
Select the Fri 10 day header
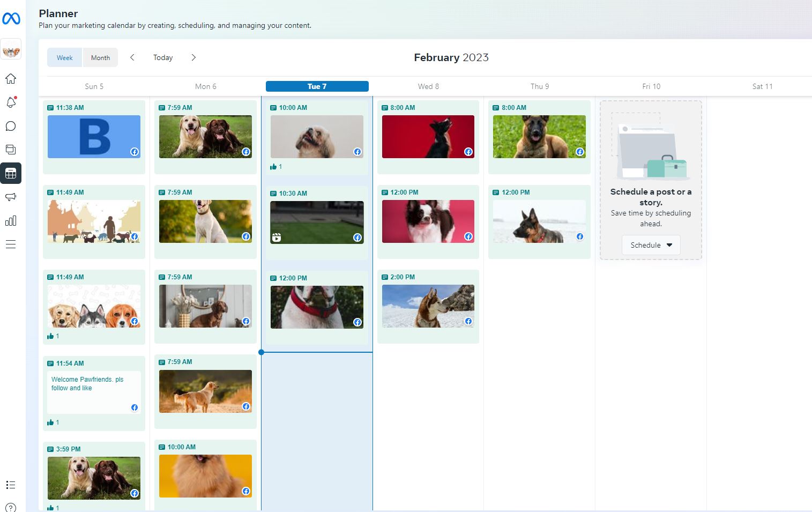pos(651,86)
